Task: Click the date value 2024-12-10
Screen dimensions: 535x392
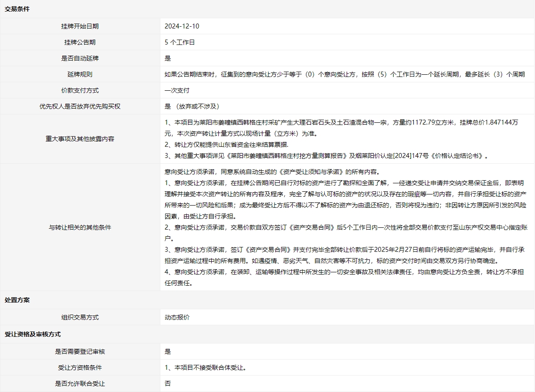Action: 182,26
